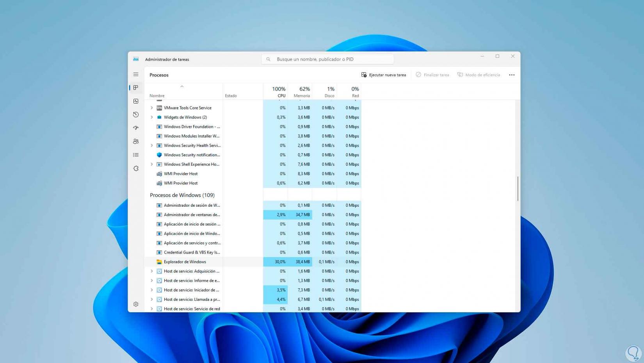
Task: Open the App history sidebar icon
Action: [136, 114]
